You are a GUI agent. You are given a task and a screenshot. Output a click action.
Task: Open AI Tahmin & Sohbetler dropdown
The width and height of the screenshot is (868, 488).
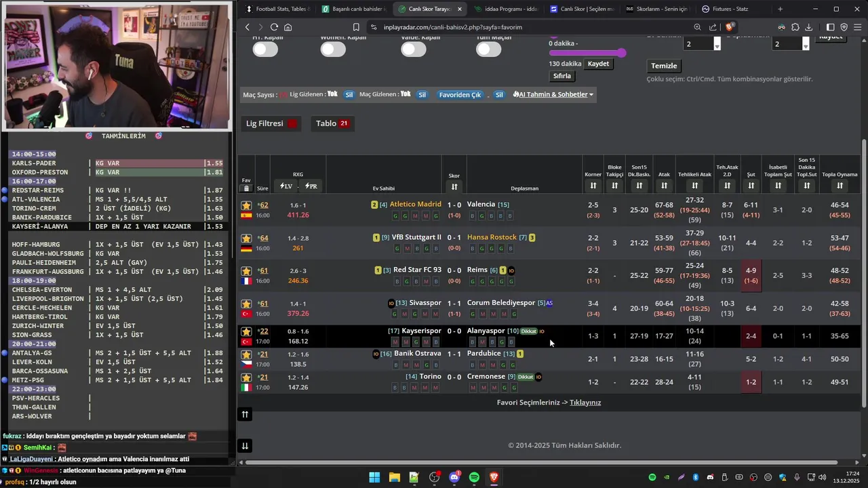553,94
